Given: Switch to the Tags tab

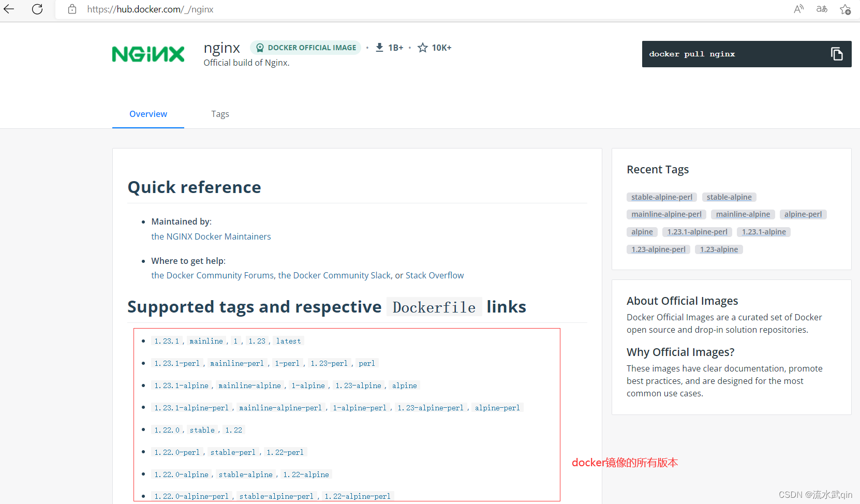Looking at the screenshot, I should pyautogui.click(x=220, y=114).
